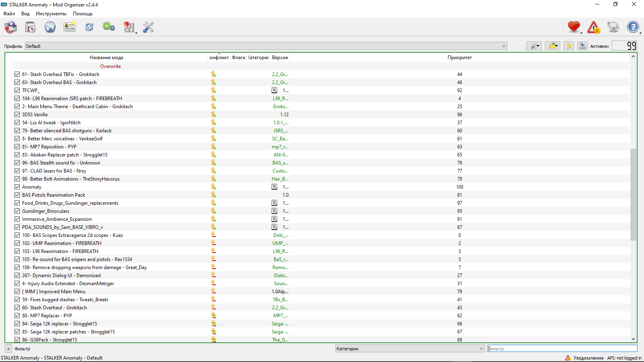Uncheck 61- Stash Overhaul TBFix mod

[17, 74]
